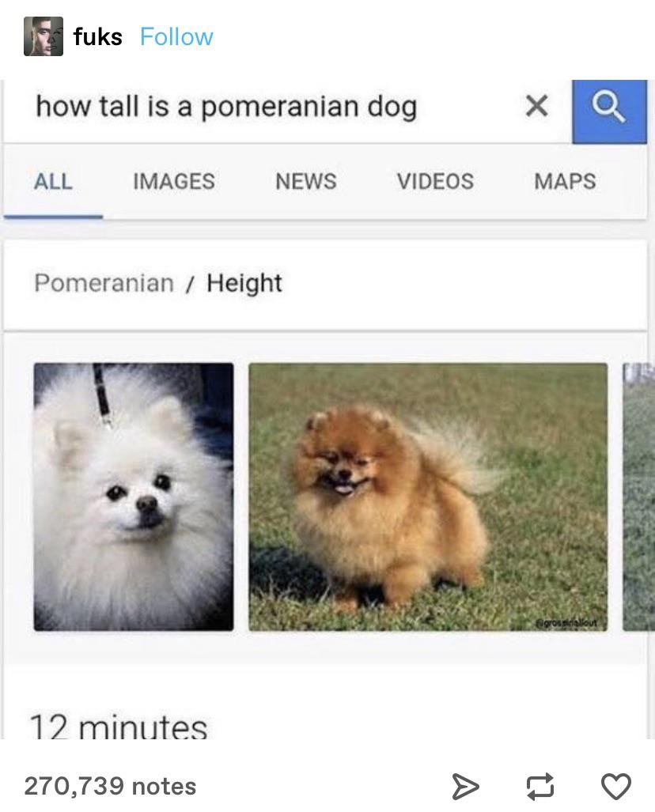Switch to the IMAGES tab
This screenshot has height=812, width=655.
pos(173,181)
